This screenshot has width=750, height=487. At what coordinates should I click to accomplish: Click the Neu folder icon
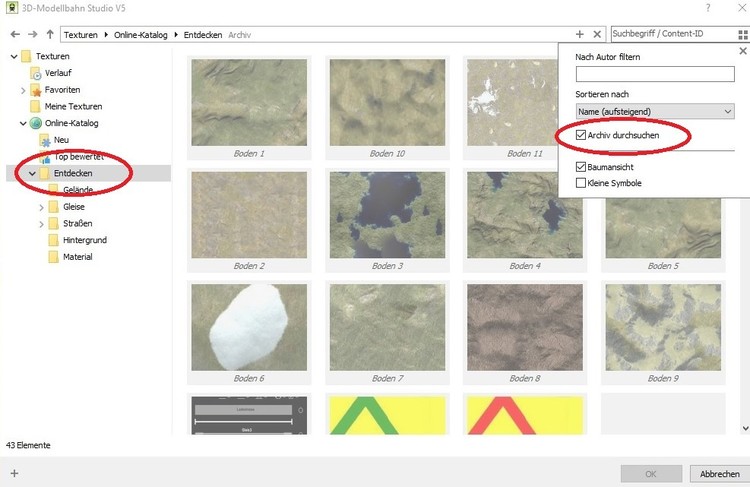[45, 140]
